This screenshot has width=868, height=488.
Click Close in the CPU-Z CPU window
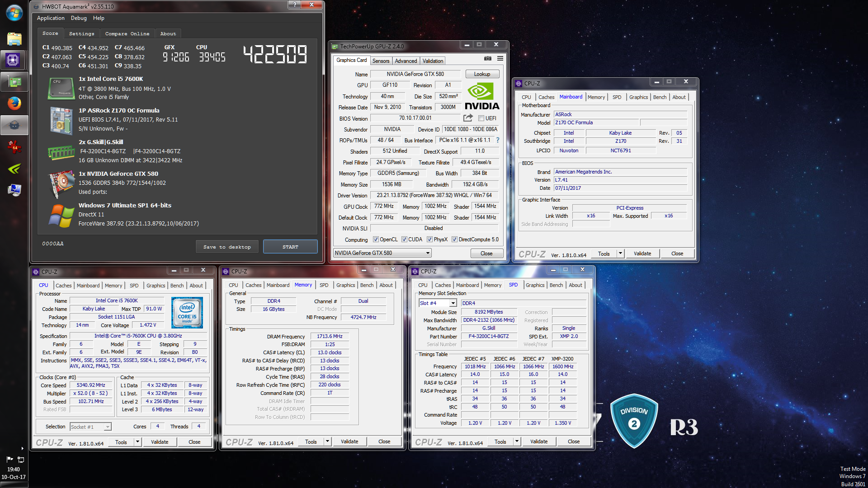pos(194,442)
